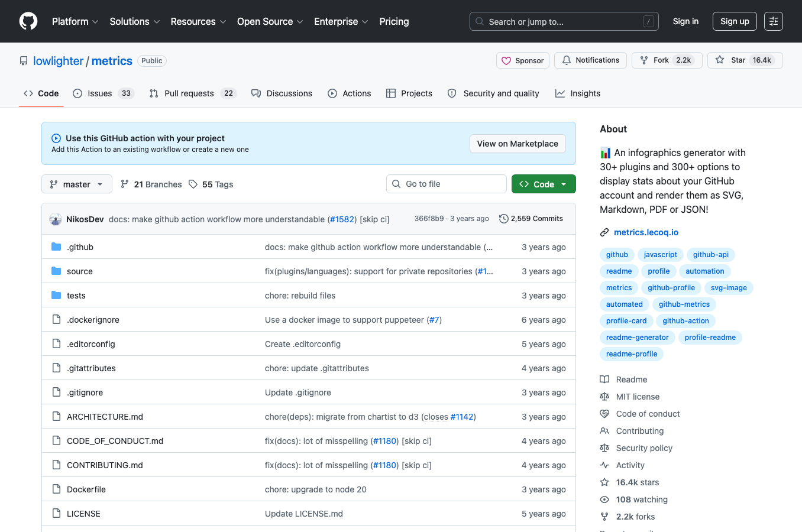Screen dimensions: 802x532
Task: Switch to Security and quality tab
Action: coord(493,93)
